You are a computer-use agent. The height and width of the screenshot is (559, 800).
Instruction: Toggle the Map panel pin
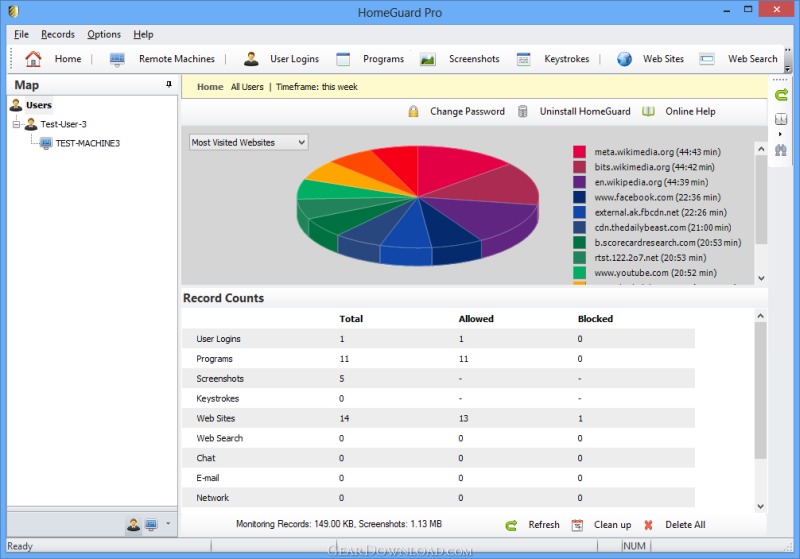(x=168, y=85)
